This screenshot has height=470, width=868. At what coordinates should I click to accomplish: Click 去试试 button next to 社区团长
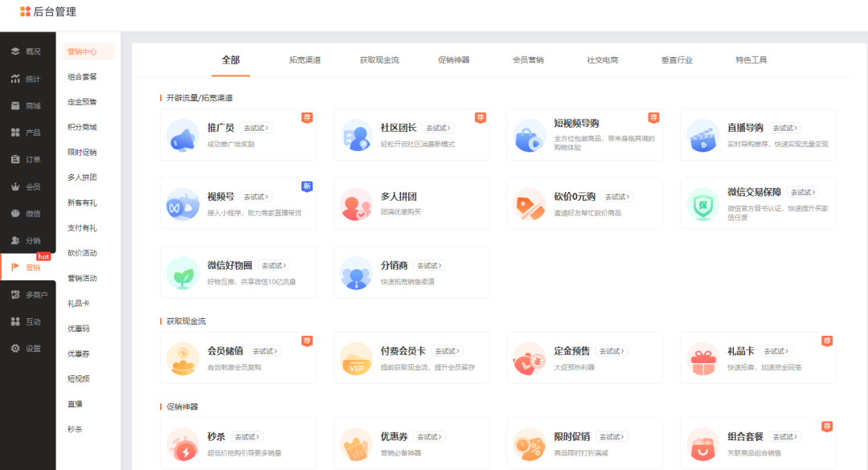(x=439, y=128)
